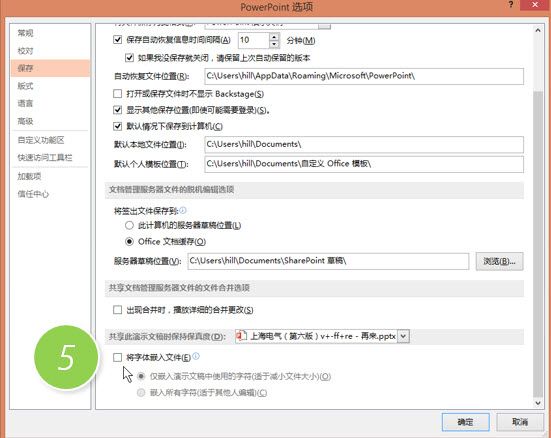The width and height of the screenshot is (551, 438).
Task: Click the help question mark icon
Action: pos(511,5)
